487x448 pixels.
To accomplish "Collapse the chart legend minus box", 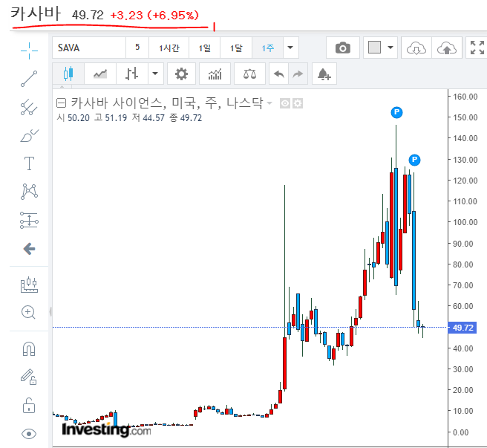I will pyautogui.click(x=61, y=103).
